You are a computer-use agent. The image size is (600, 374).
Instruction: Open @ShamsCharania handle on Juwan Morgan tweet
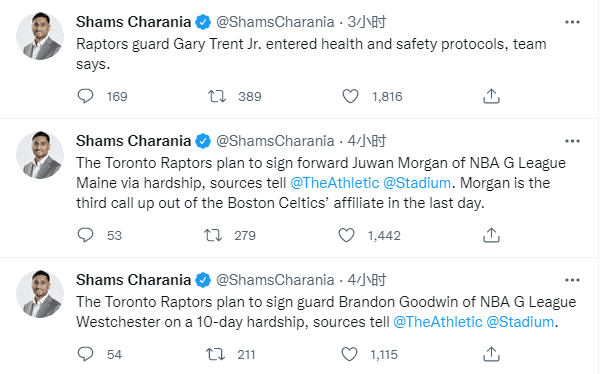click(x=275, y=141)
